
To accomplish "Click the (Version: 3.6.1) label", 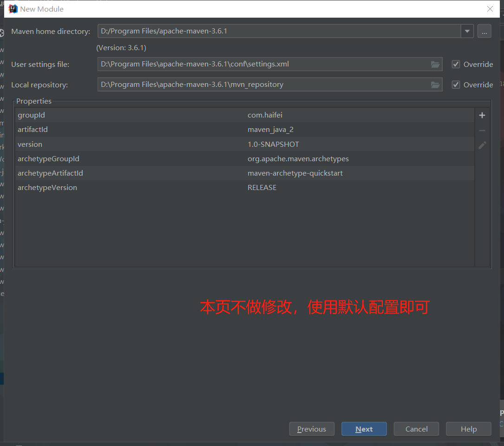I will pyautogui.click(x=121, y=48).
